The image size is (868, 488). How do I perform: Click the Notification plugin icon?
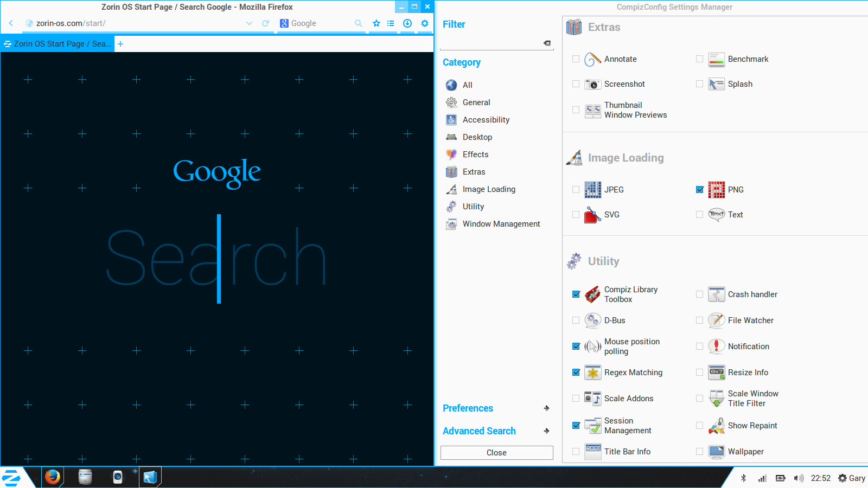point(716,346)
